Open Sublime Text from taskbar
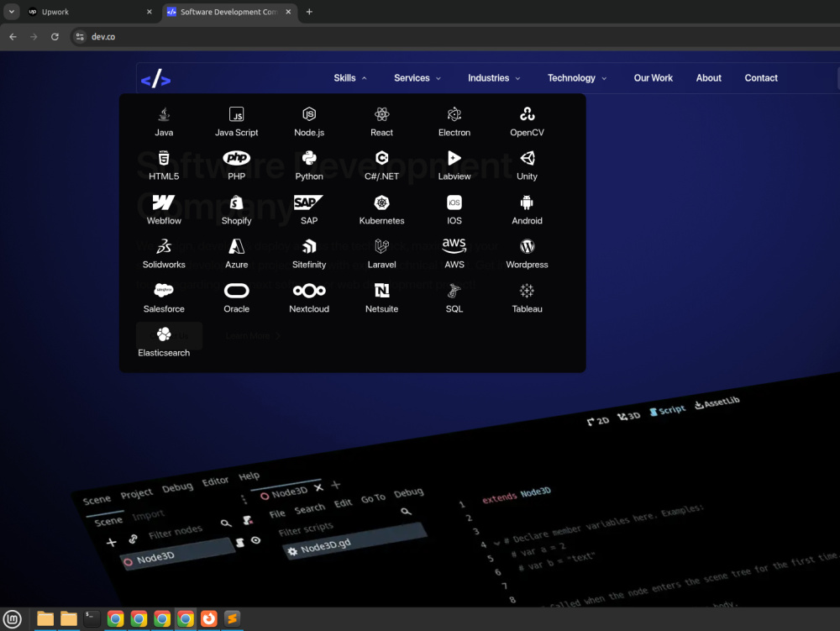This screenshot has height=631, width=840. tap(232, 618)
